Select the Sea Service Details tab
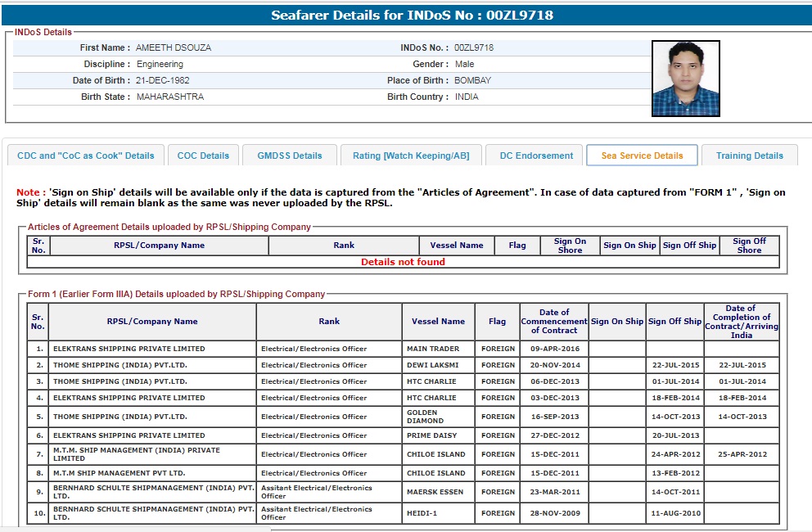This screenshot has width=812, height=532. pos(642,156)
